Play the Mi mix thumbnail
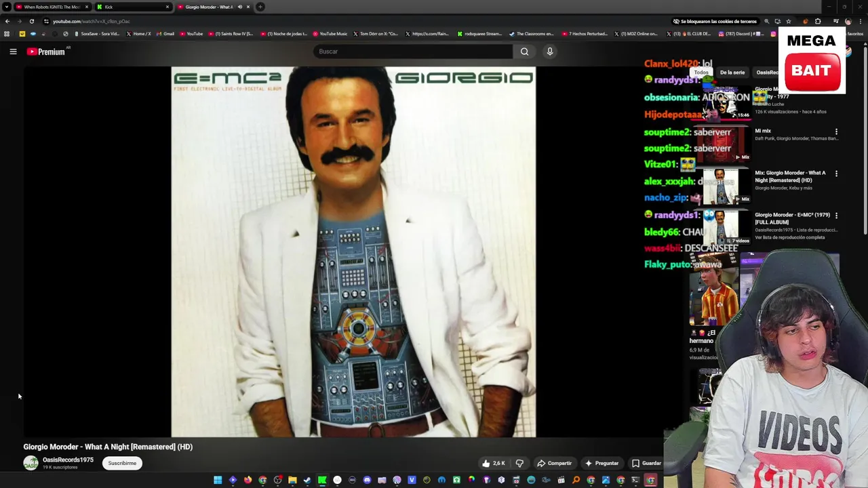Image resolution: width=868 pixels, height=488 pixels. coord(720,143)
